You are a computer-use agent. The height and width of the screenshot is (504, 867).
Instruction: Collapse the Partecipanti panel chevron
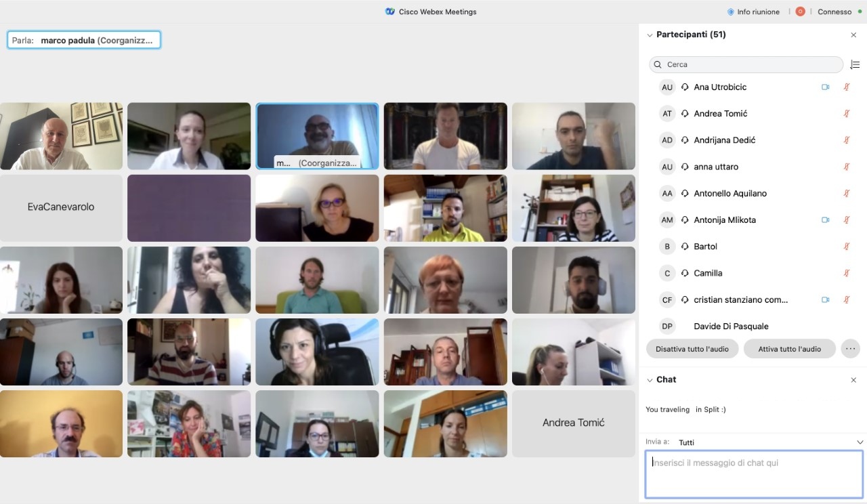pos(650,35)
